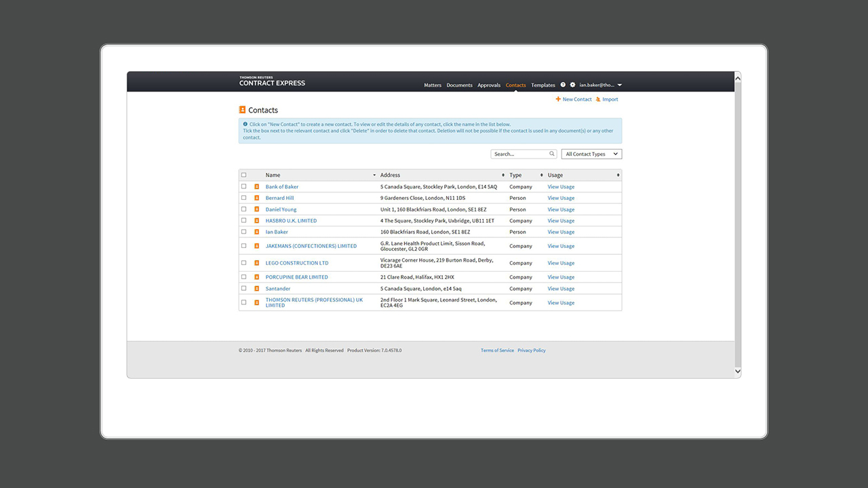Click the contact icon beside LEGO CONSTRUCTION LTD
The height and width of the screenshot is (488, 868).
pos(257,263)
